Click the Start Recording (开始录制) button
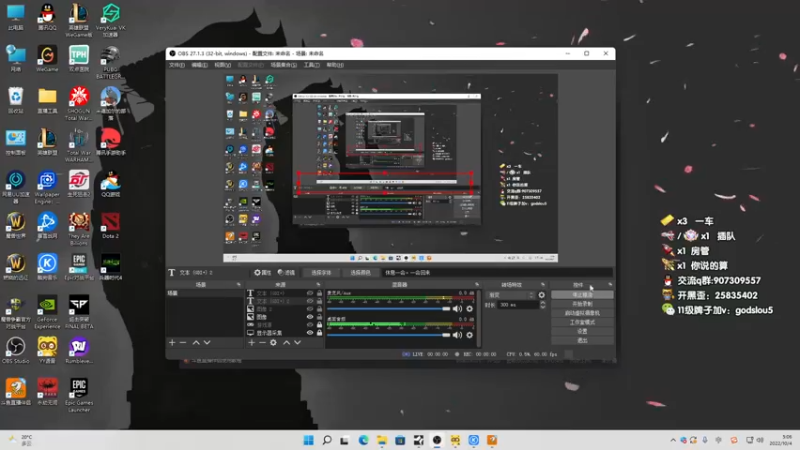Screen dimensions: 800x450 (582, 304)
